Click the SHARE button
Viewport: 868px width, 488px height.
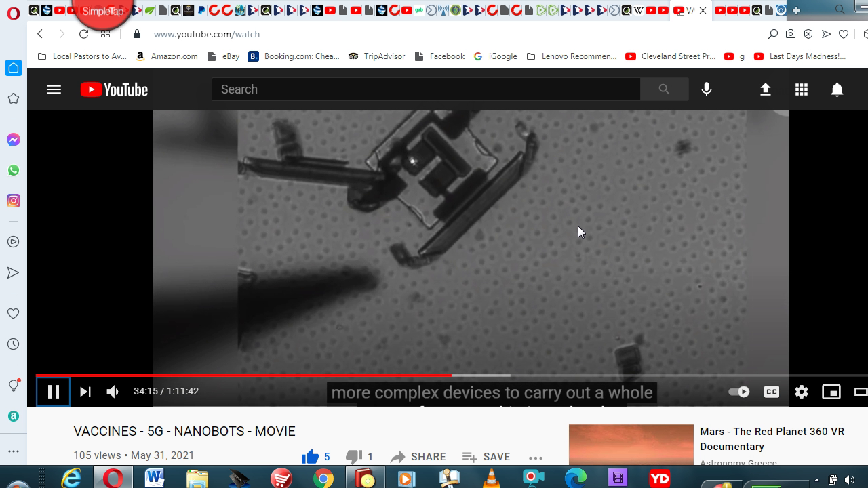(418, 457)
